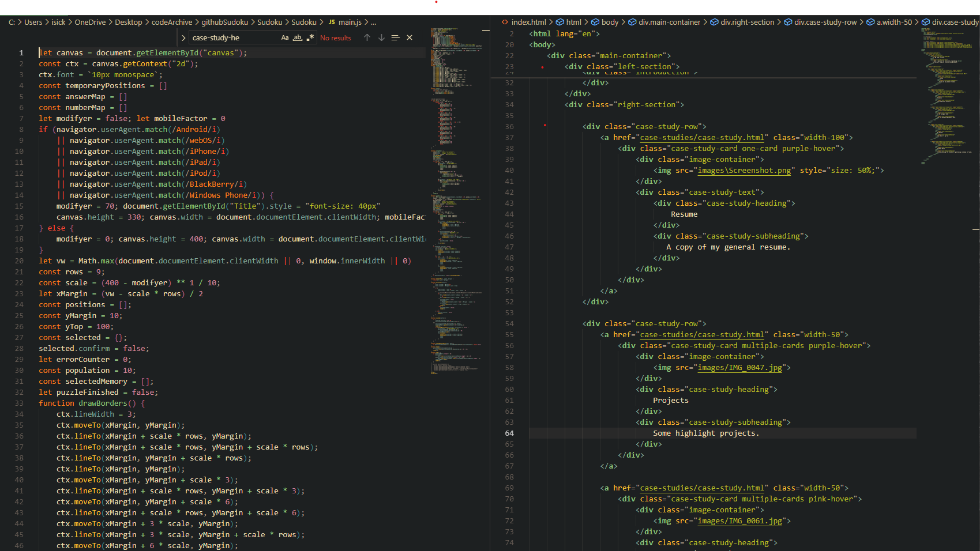Place cursor on 'A copy of my general resume.'
This screenshot has width=980, height=551.
pos(728,247)
